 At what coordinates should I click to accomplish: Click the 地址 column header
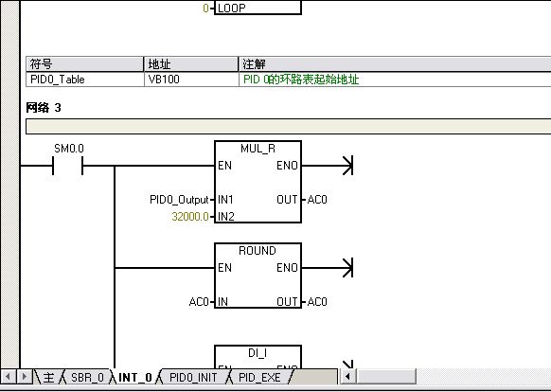(x=191, y=64)
